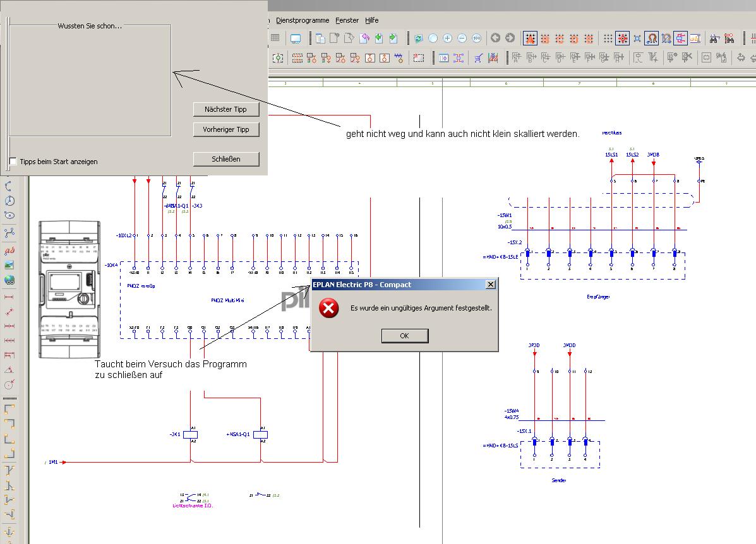The width and height of the screenshot is (756, 544).
Task: Click Vorheriger Tipp button
Action: click(225, 129)
